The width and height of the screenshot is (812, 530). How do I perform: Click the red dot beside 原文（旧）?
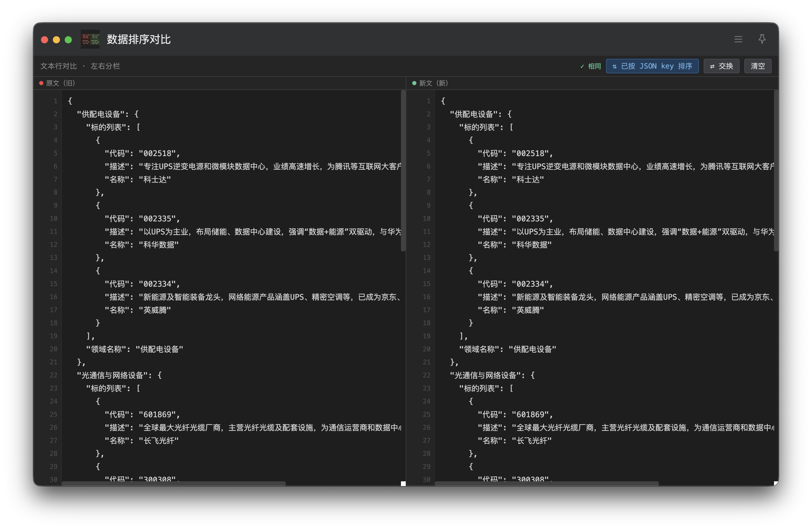[x=41, y=83]
